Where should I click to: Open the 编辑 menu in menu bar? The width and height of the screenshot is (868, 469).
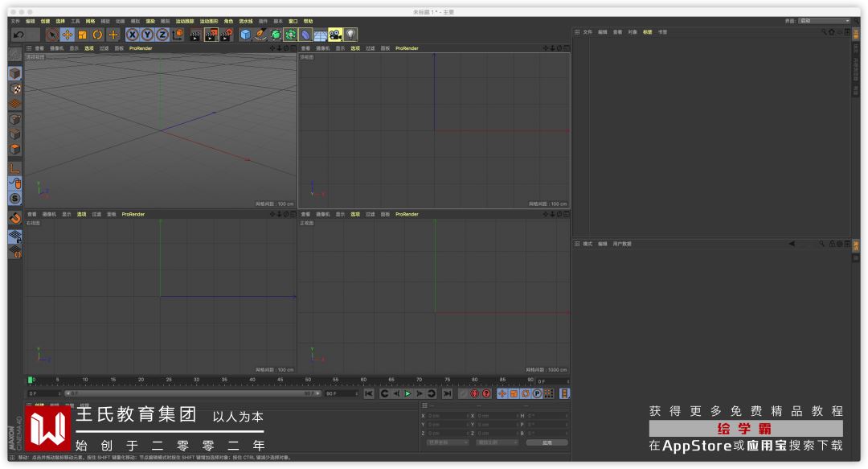pyautogui.click(x=31, y=21)
